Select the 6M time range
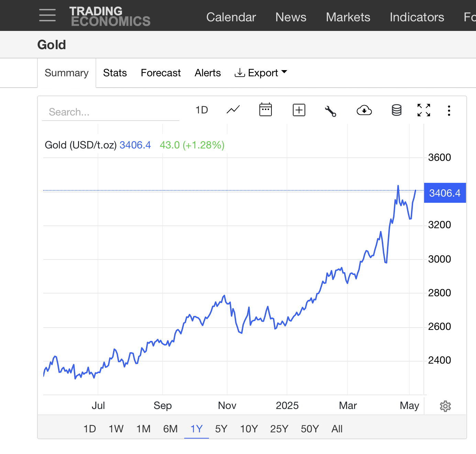476x454 pixels. tap(170, 429)
